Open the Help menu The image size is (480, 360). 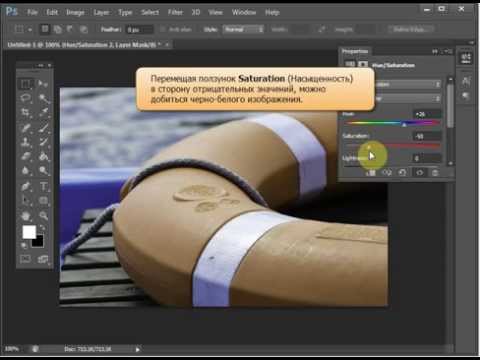coord(272,12)
